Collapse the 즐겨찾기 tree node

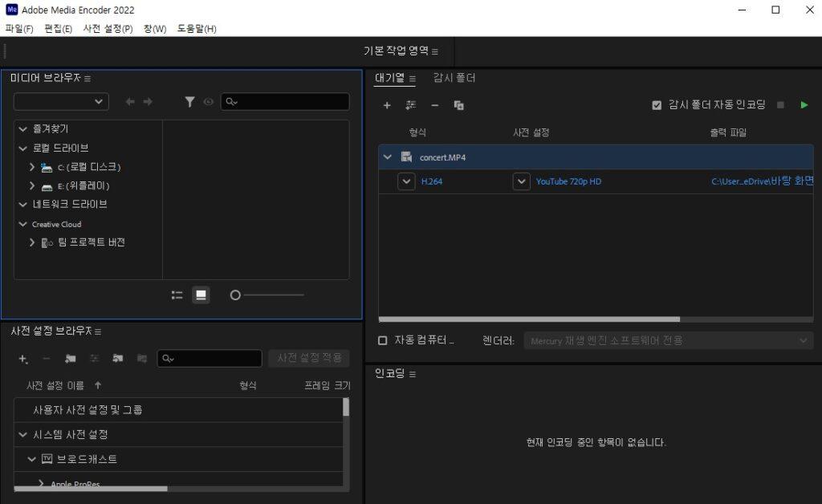coord(22,129)
